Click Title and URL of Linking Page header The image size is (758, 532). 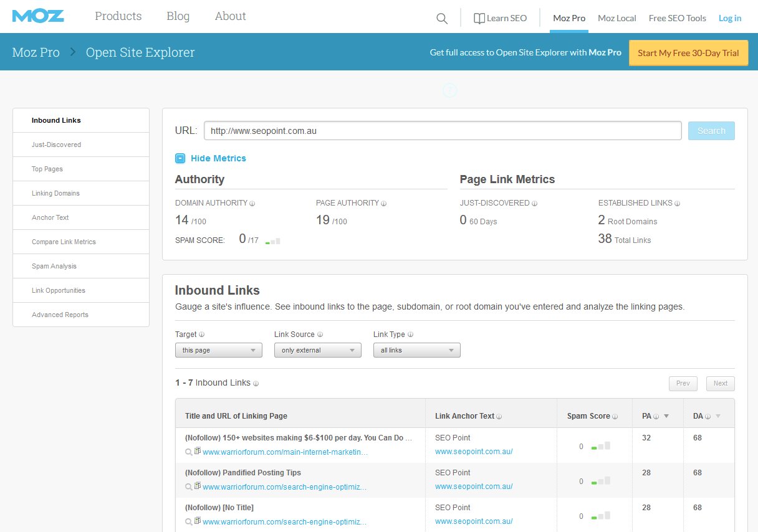pos(236,416)
